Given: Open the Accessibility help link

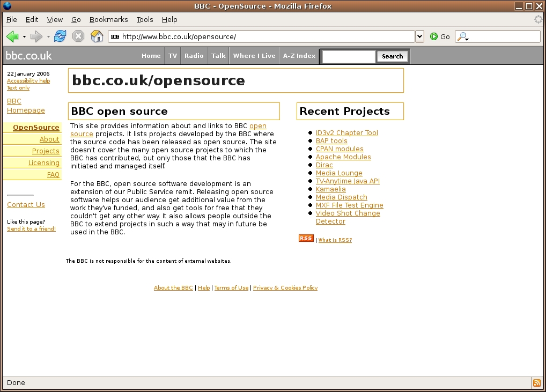Looking at the screenshot, I should (x=28, y=81).
